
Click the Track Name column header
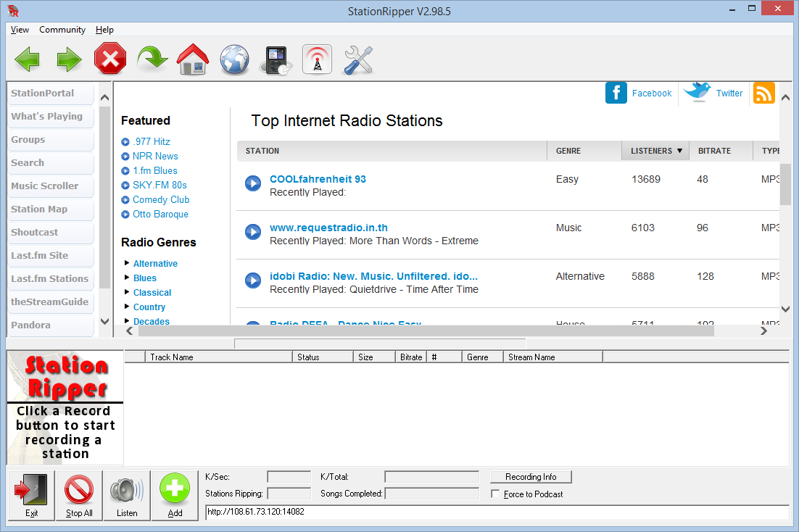(x=219, y=357)
